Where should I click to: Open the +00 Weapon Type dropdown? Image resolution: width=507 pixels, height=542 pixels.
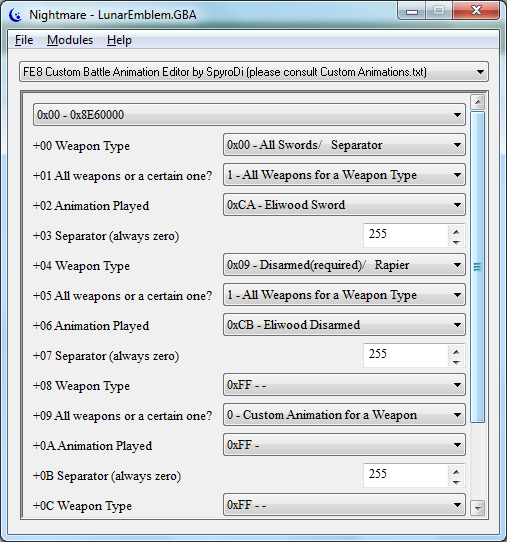(344, 145)
